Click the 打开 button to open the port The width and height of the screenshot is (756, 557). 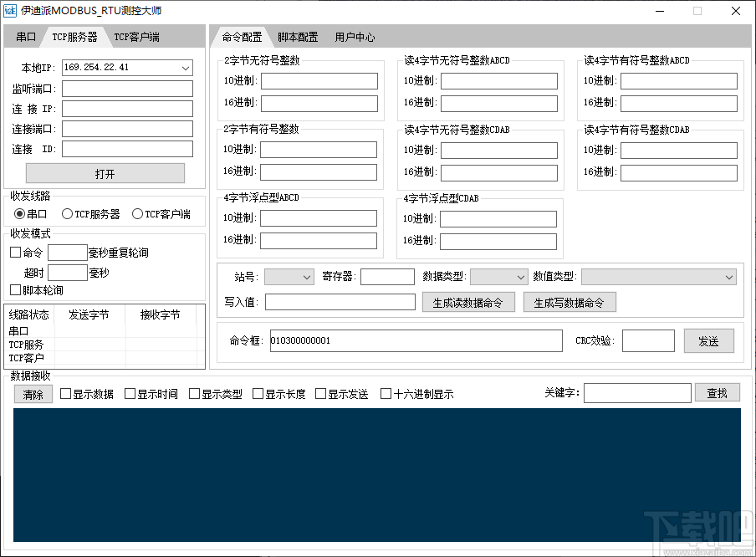[106, 172]
